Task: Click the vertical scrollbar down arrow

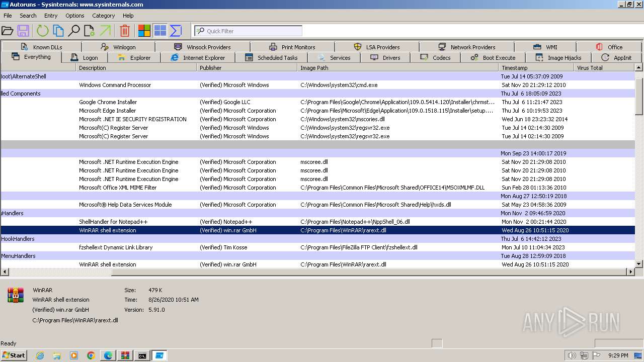Action: [x=639, y=263]
